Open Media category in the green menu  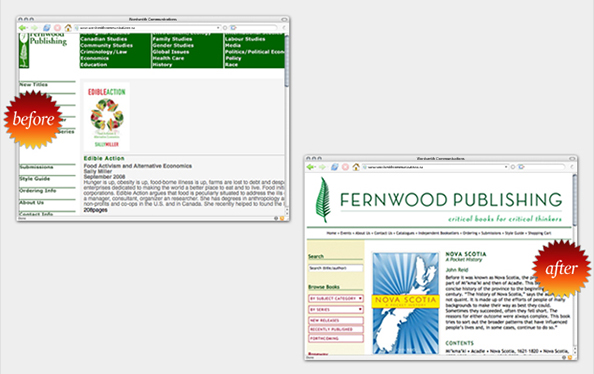tap(233, 45)
